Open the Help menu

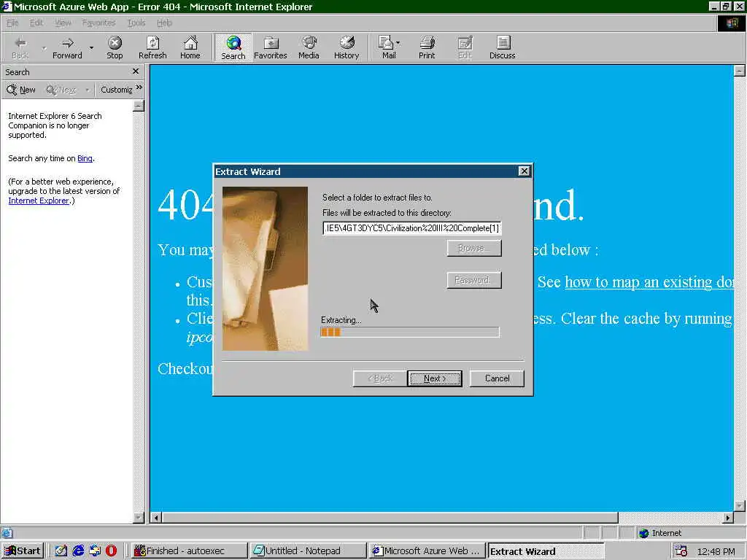(164, 23)
